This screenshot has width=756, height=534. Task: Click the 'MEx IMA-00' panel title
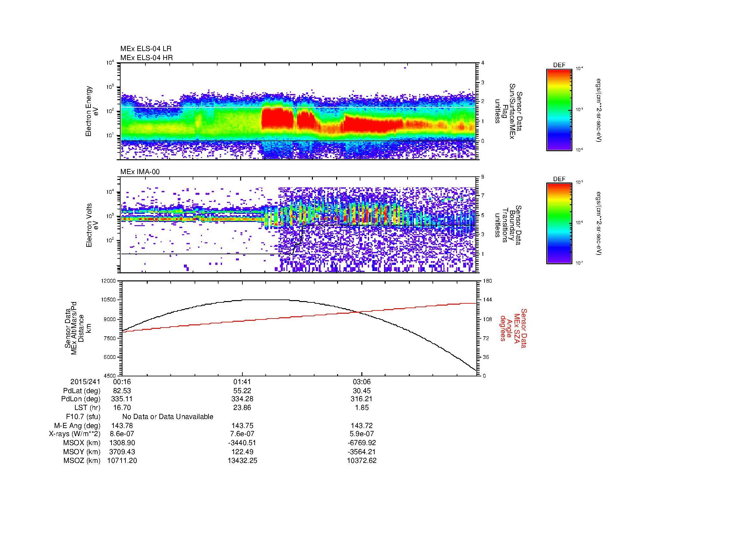(140, 172)
